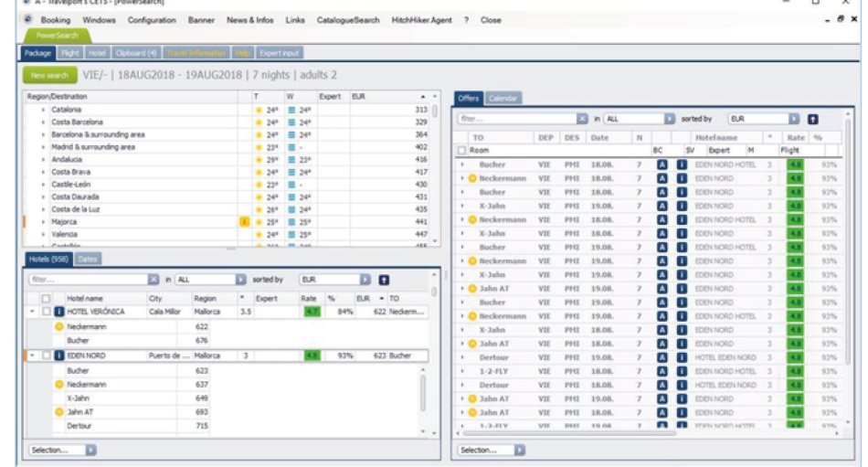Sort regions by EUR column header
This screenshot has height=467, width=868.
coord(389,96)
